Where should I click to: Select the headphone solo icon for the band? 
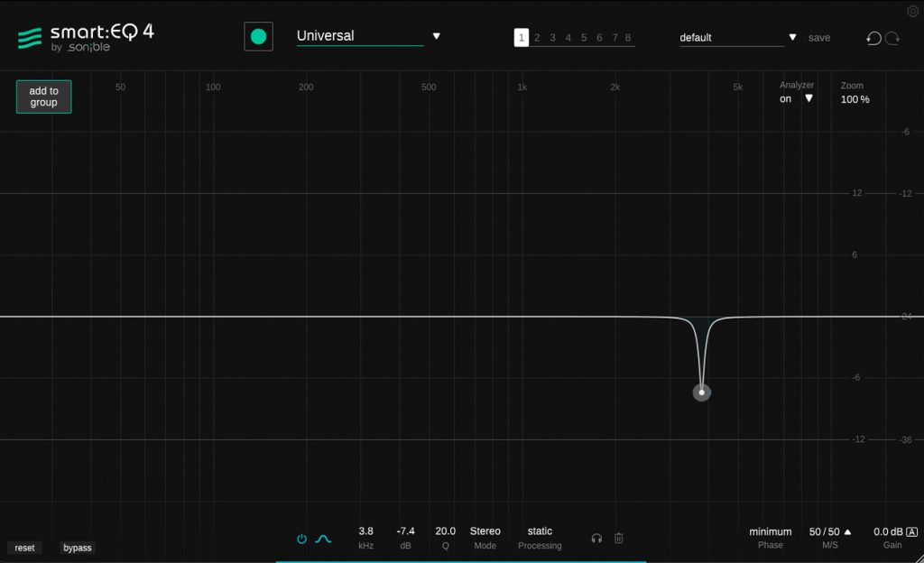click(596, 538)
